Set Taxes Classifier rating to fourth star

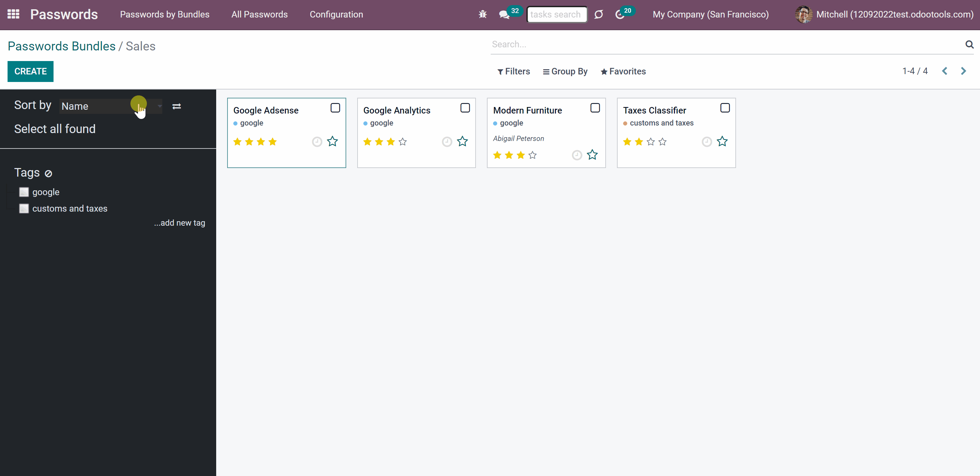tap(662, 142)
